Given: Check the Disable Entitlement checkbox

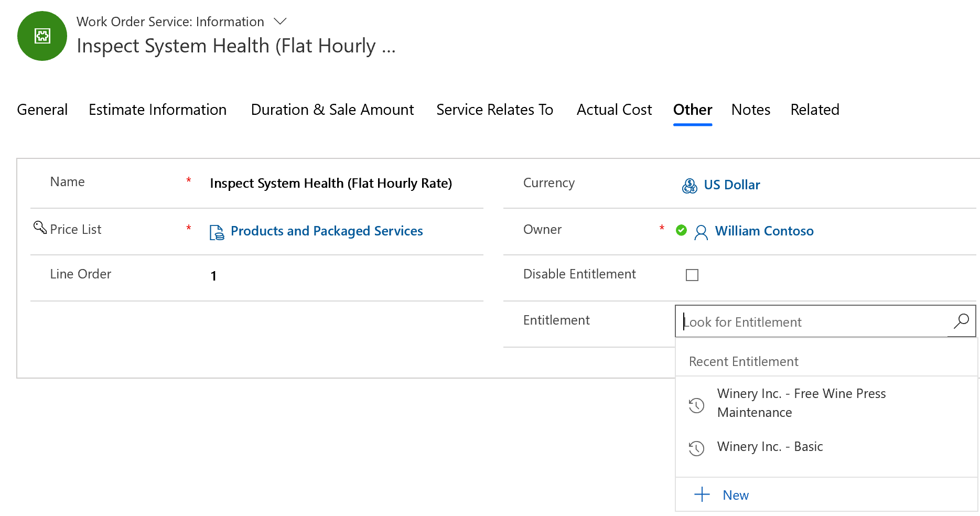Looking at the screenshot, I should point(692,275).
